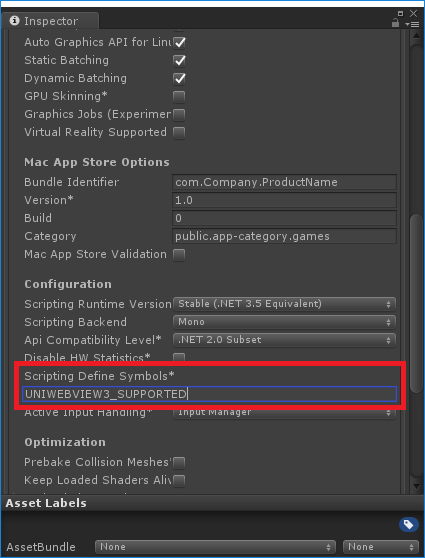
Task: Open the AssetBundle name dropdown
Action: (215, 547)
